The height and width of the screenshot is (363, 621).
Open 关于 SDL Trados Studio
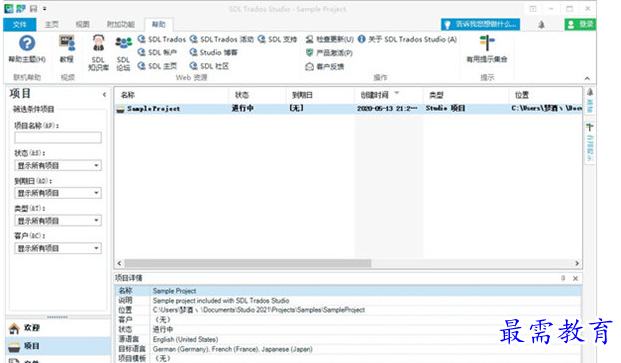(407, 39)
